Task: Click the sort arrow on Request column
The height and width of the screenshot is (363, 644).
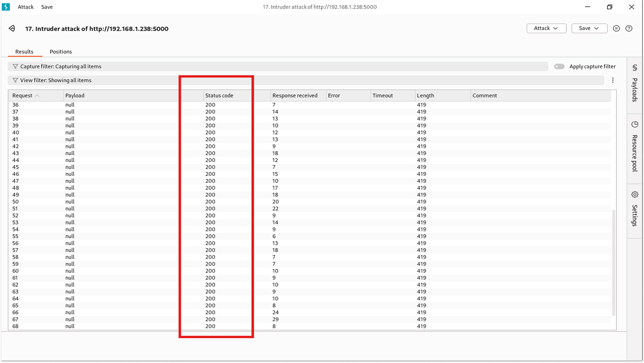Action: click(37, 95)
